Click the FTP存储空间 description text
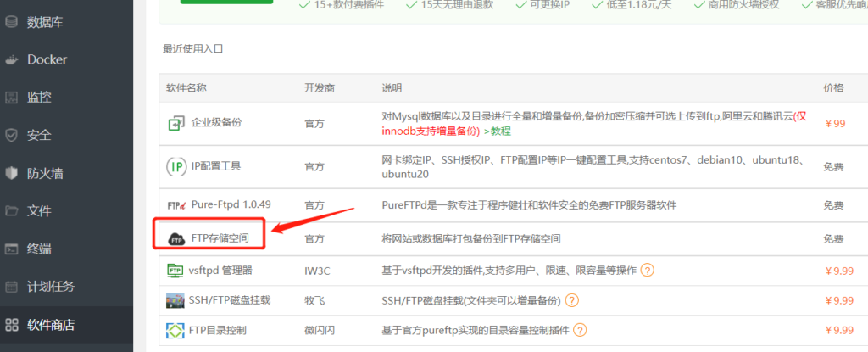868x352 pixels. click(471, 239)
